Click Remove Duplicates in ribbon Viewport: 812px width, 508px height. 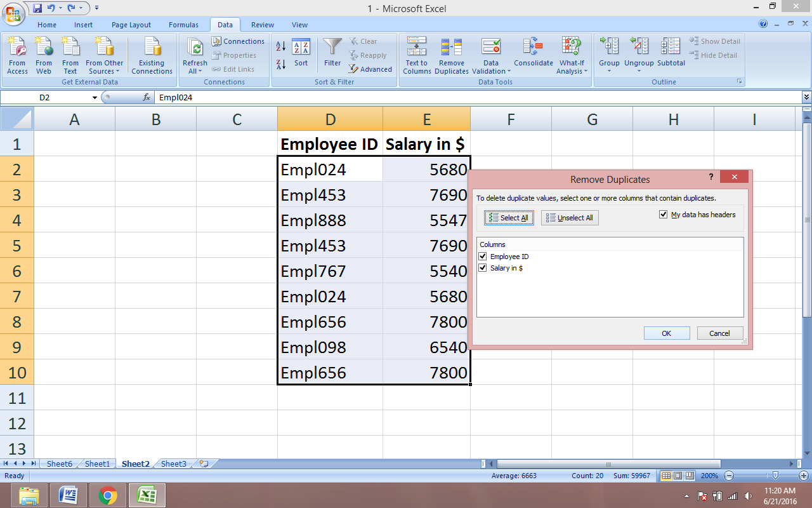coord(452,56)
